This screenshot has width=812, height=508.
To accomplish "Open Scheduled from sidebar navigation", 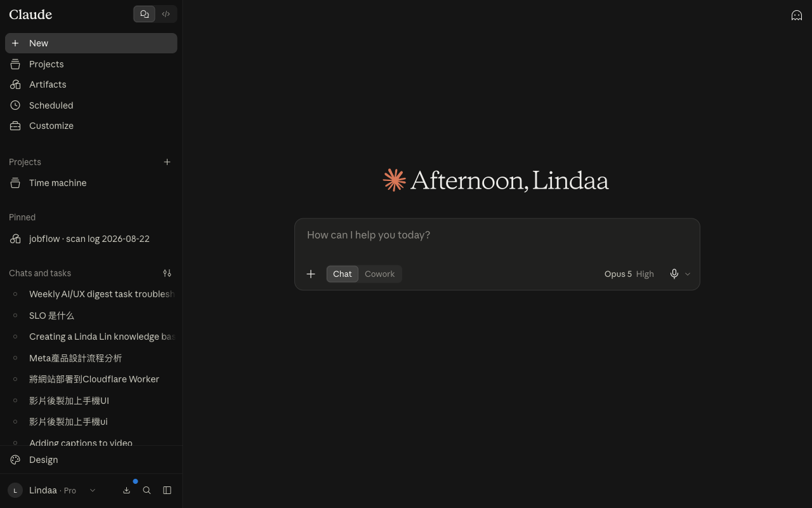I will (91, 105).
